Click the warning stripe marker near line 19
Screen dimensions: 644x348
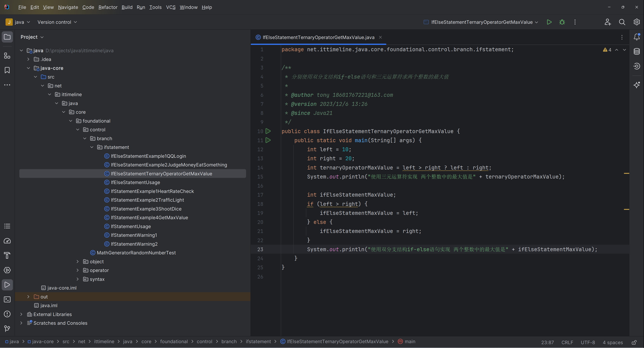point(627,209)
